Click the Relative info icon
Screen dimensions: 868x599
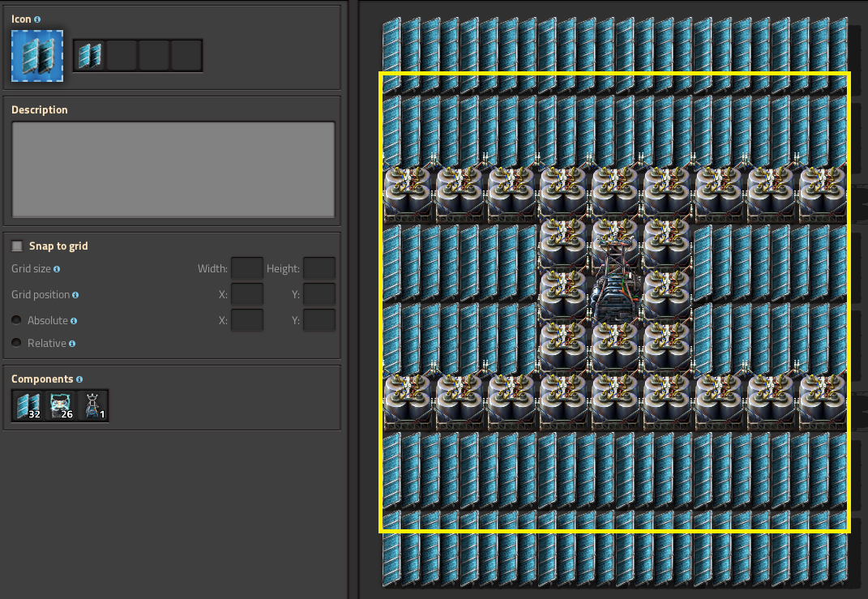click(x=72, y=344)
